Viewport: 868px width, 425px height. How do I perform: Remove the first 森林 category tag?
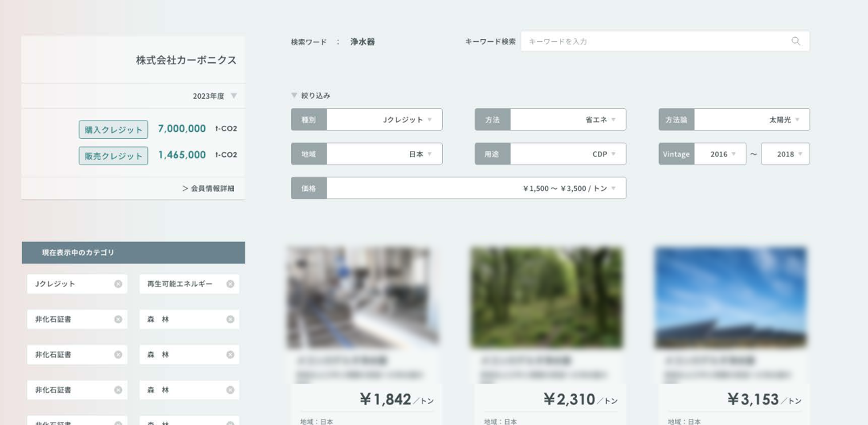[x=230, y=319]
